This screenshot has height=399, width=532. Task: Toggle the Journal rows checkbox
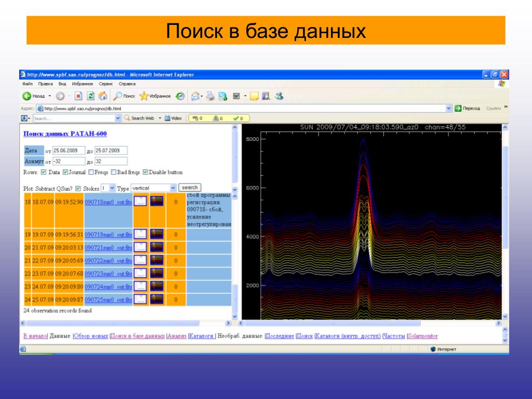point(65,172)
